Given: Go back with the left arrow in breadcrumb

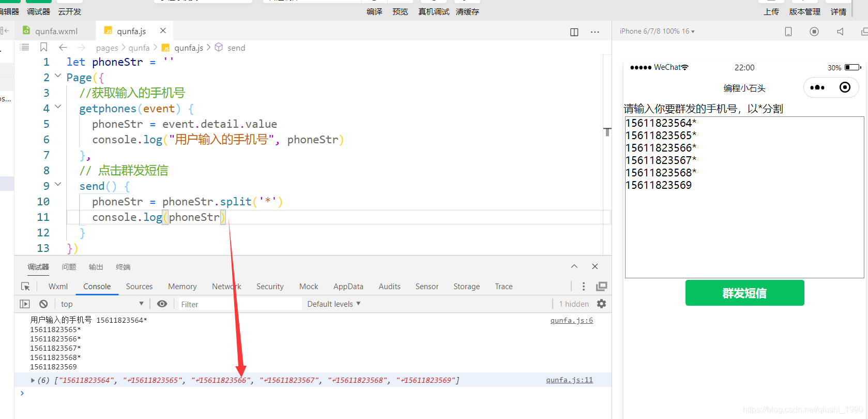Looking at the screenshot, I should 63,47.
